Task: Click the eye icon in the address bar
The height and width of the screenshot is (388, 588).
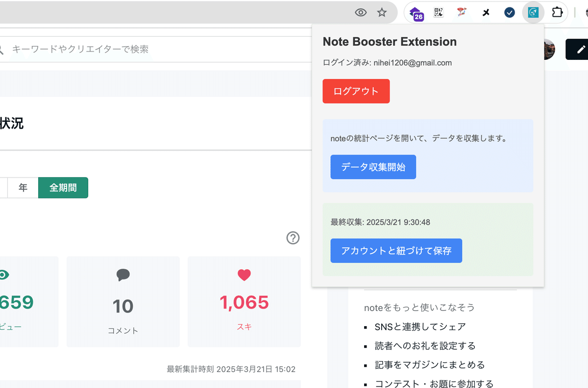Action: (361, 12)
